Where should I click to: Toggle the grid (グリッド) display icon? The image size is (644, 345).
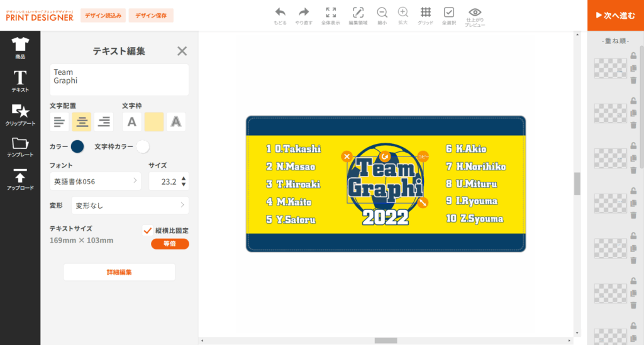[x=426, y=12]
